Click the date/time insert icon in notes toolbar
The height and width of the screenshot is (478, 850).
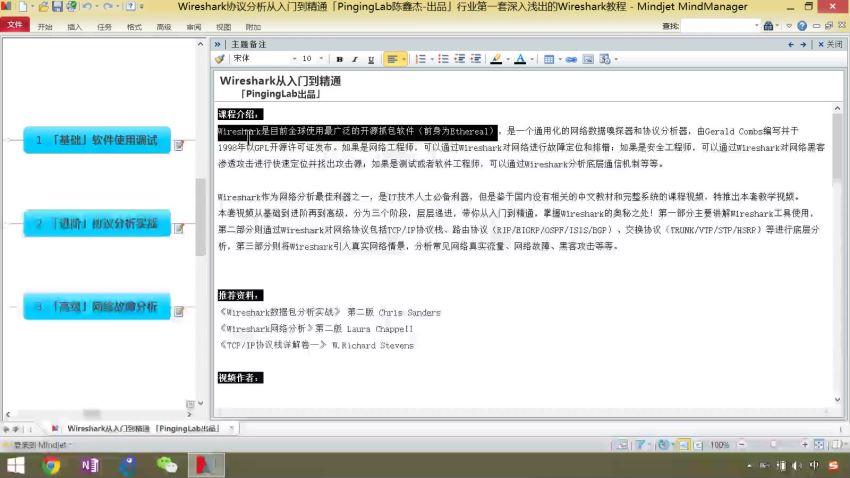click(605, 59)
